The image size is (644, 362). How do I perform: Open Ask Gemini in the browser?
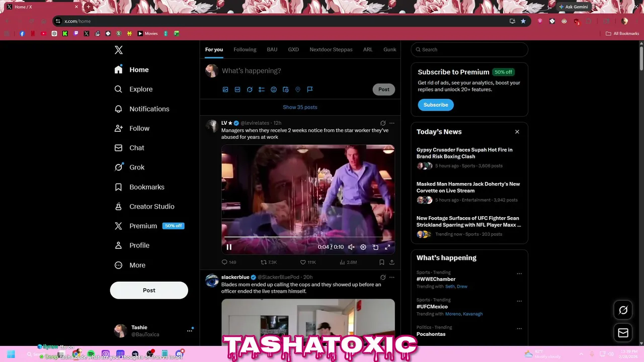tap(573, 7)
